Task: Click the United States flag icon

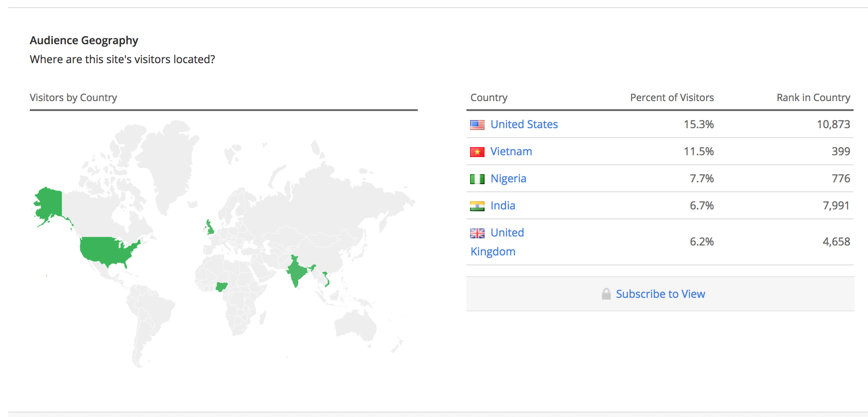Action: point(477,125)
